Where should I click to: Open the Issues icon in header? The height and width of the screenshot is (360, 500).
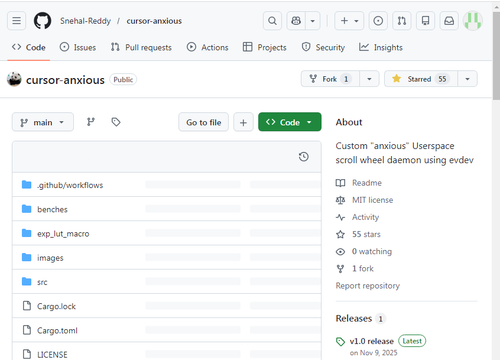(x=378, y=21)
